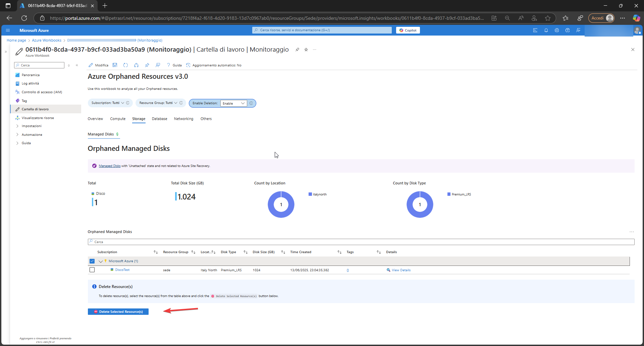Check the DiscoTest row checkbox

click(x=92, y=270)
